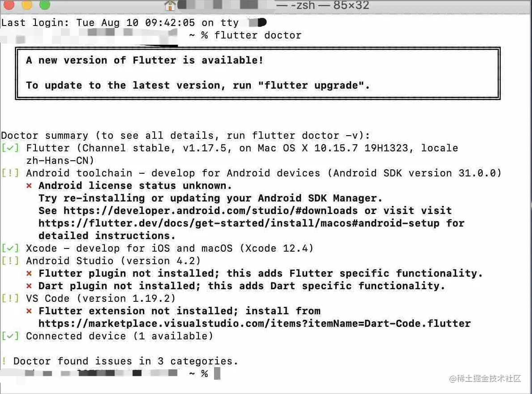Open the developer.android.com/studio/#downloads link
The width and height of the screenshot is (532, 394).
210,211
